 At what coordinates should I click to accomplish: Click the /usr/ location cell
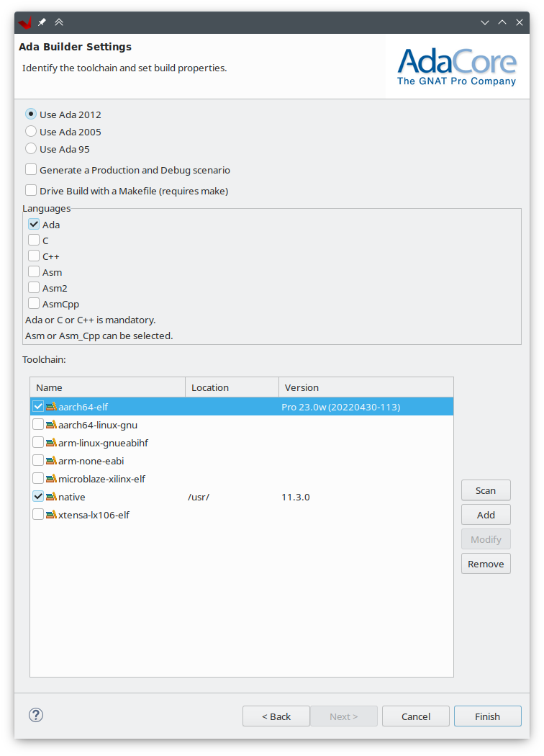click(x=199, y=497)
